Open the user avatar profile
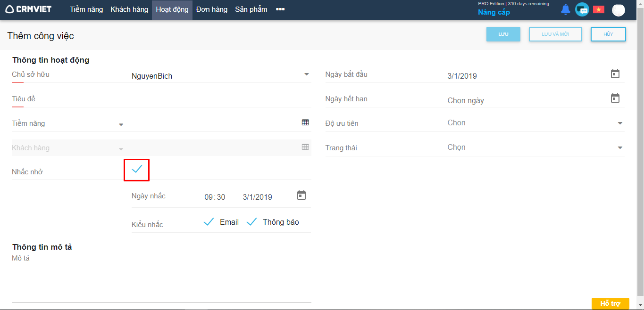The width and height of the screenshot is (644, 310). (x=618, y=10)
